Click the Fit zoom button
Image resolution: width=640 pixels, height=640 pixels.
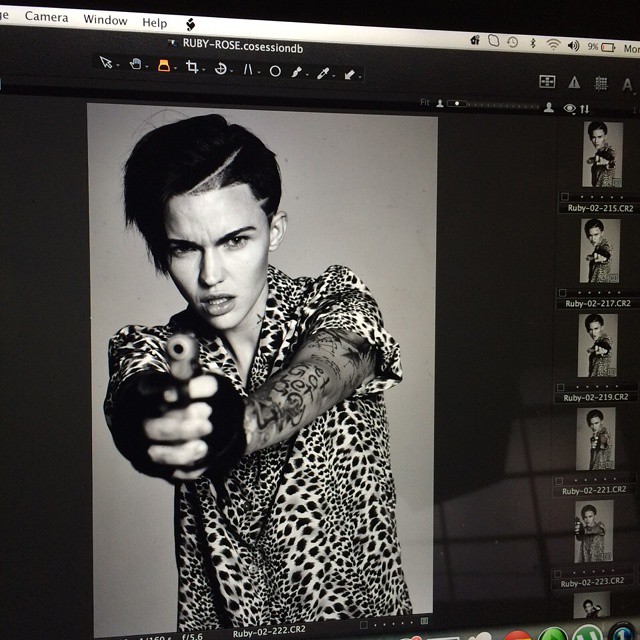pyautogui.click(x=425, y=102)
